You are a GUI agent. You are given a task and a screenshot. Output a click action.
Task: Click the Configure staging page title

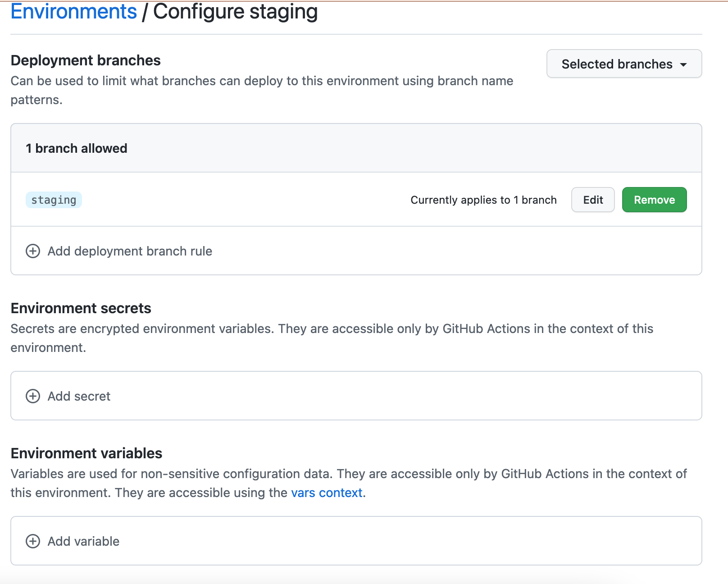click(235, 12)
